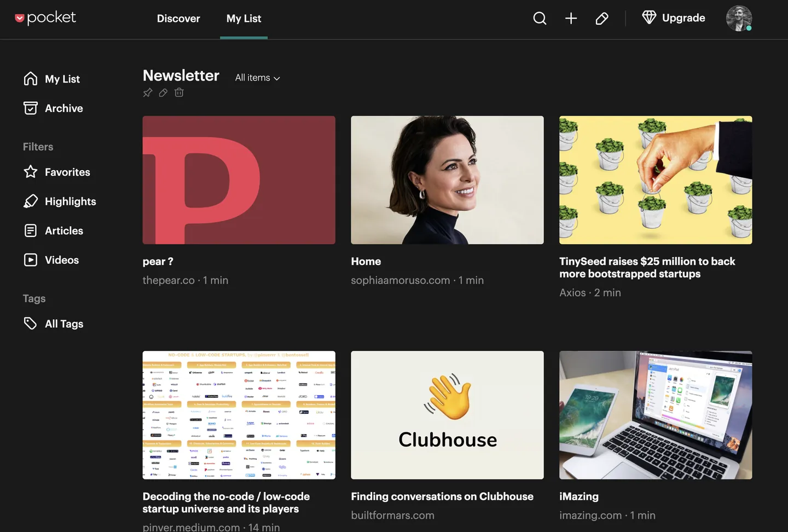Open the iMazing article title
This screenshot has height=532, width=788.
(x=579, y=496)
